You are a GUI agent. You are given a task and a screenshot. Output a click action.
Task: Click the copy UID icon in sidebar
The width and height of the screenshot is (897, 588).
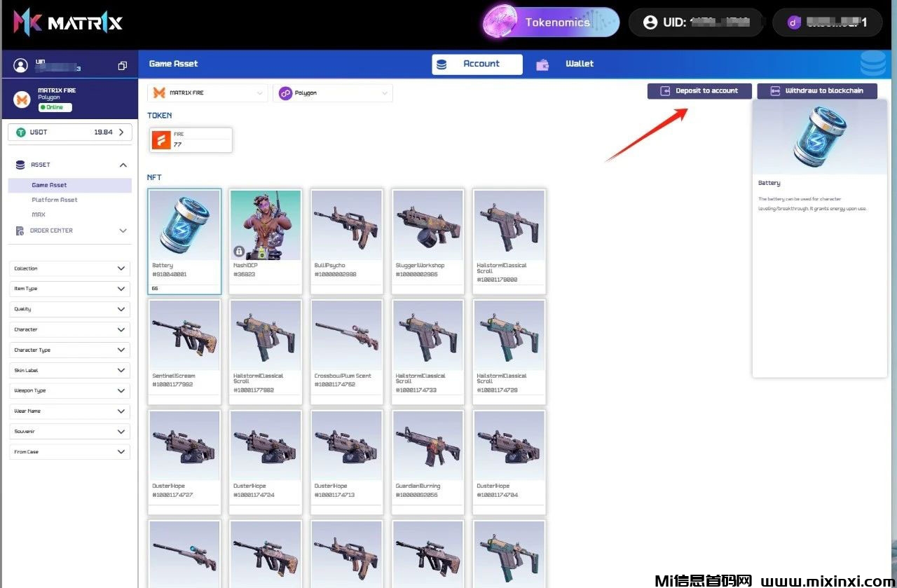pyautogui.click(x=123, y=66)
